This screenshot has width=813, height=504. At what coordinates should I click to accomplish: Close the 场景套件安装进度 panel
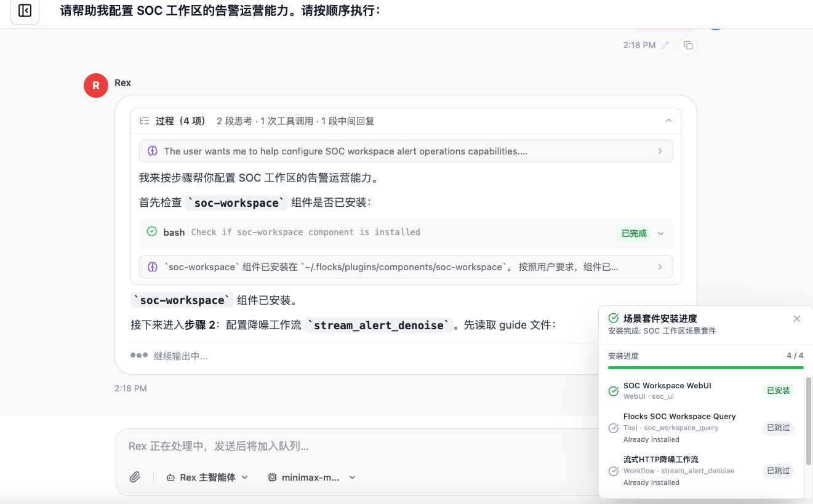797,318
